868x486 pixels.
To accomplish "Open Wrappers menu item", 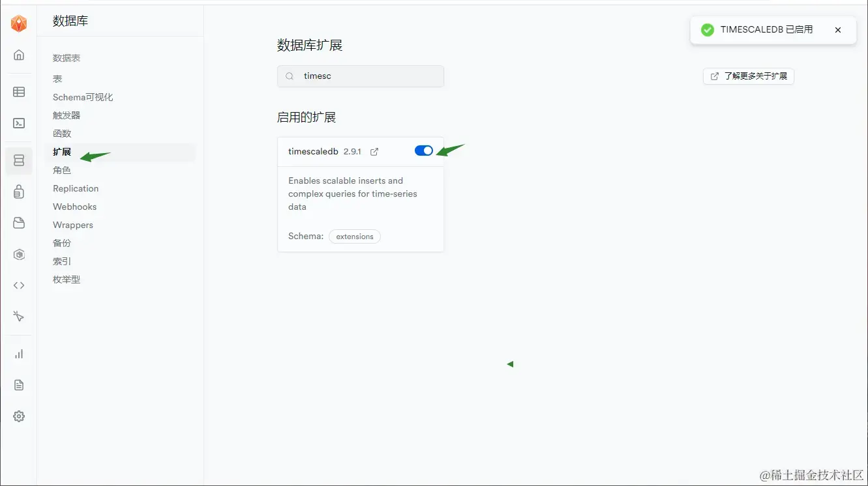I will (73, 225).
